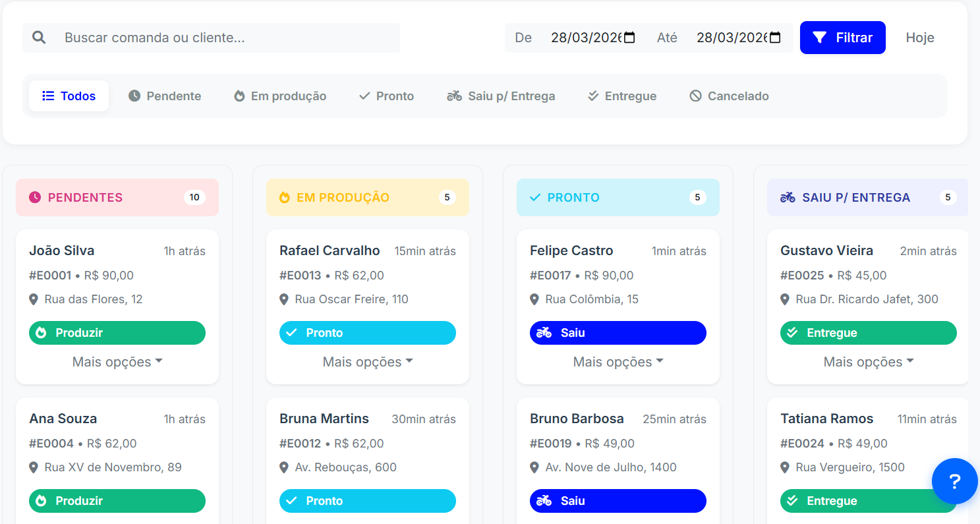This screenshot has width=980, height=524.
Task: Click the 25min atrás timestamp
Action: (674, 419)
